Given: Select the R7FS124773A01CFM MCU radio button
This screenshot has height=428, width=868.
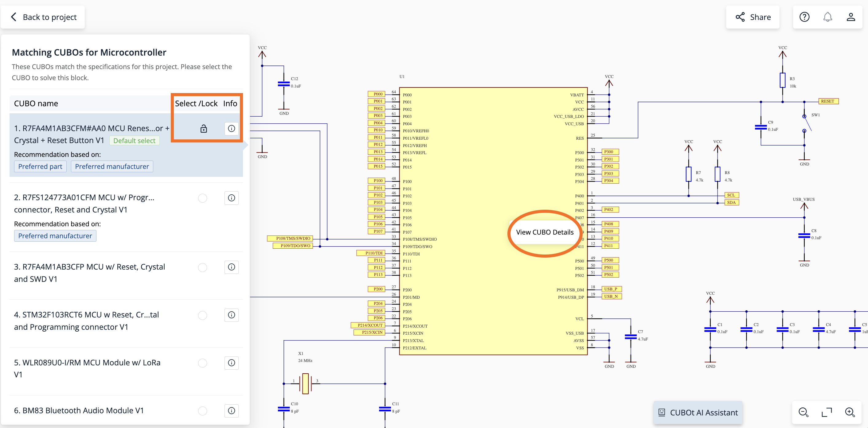Looking at the screenshot, I should click(202, 198).
